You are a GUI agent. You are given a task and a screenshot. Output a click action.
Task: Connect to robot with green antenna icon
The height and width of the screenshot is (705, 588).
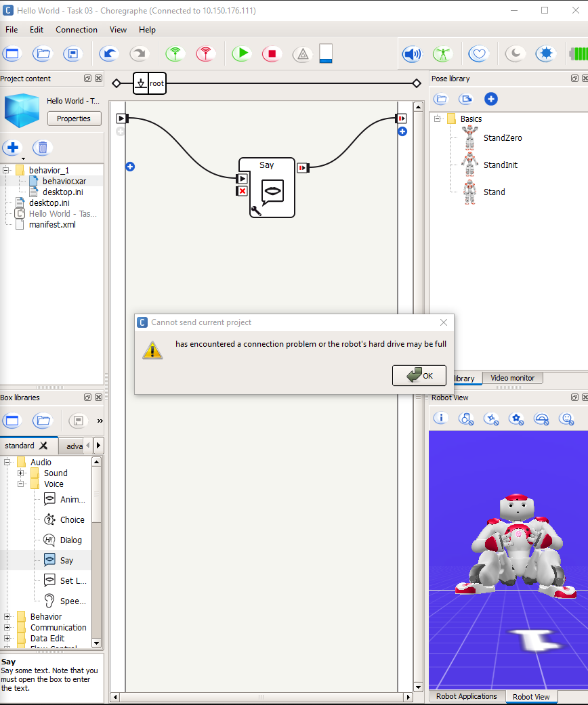175,54
